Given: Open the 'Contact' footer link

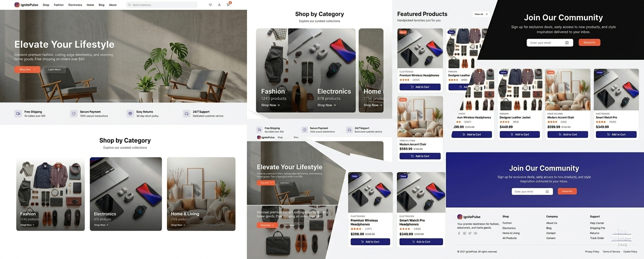Looking at the screenshot, I should pos(551,233).
